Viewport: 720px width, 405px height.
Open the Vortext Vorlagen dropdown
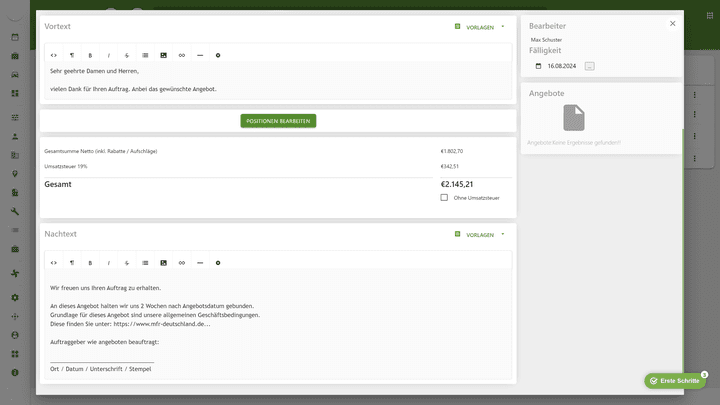pyautogui.click(x=480, y=27)
